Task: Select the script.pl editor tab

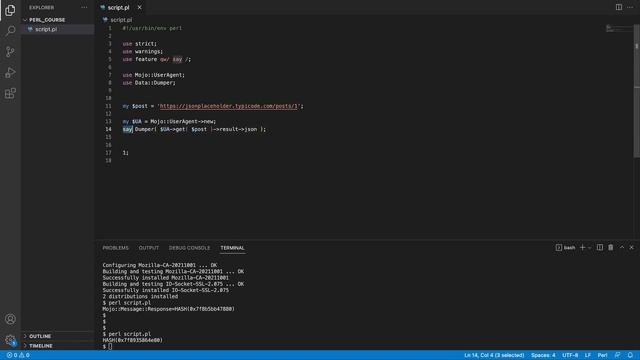Action: click(118, 7)
